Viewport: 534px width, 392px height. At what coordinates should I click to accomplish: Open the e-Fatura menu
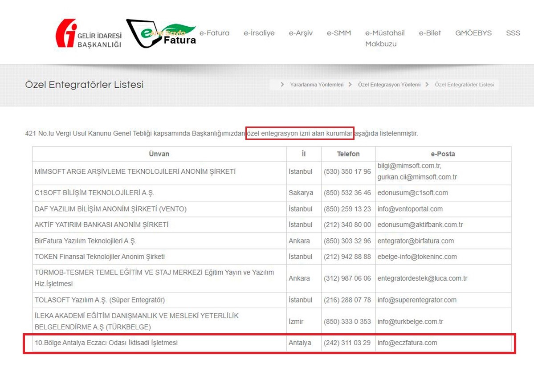[214, 33]
